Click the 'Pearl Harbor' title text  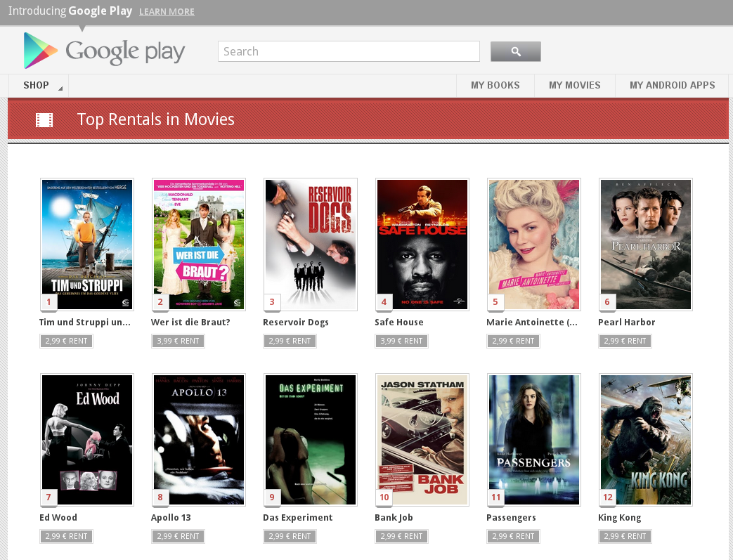tap(626, 322)
